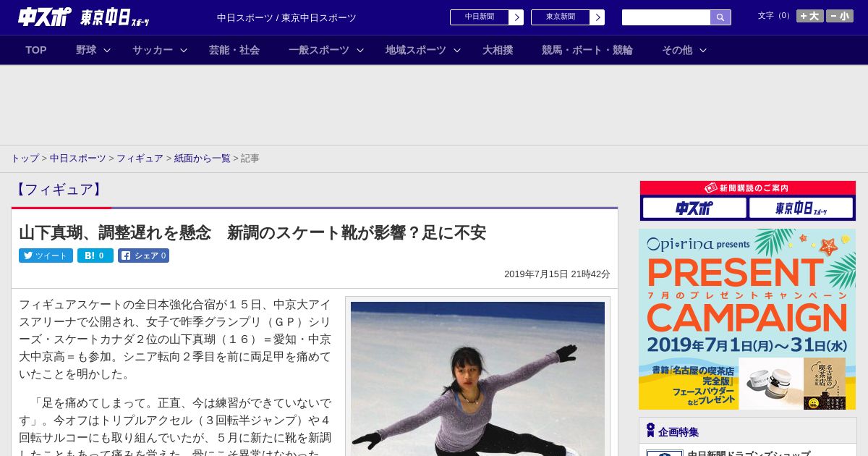Image resolution: width=868 pixels, height=456 pixels.
Task: Expand the 野球 dropdown chevron
Action: (x=107, y=50)
